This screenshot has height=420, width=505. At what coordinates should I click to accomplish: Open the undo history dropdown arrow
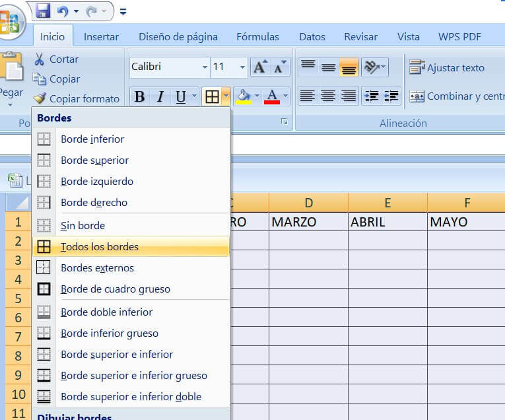click(x=76, y=11)
